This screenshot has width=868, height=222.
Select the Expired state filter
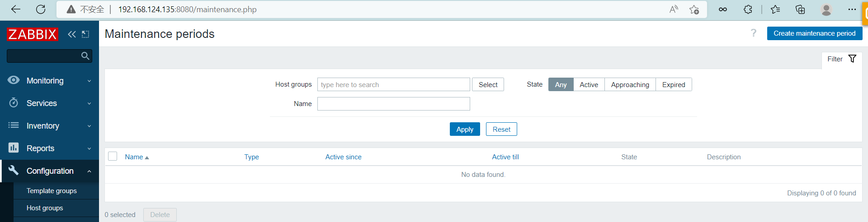point(673,84)
